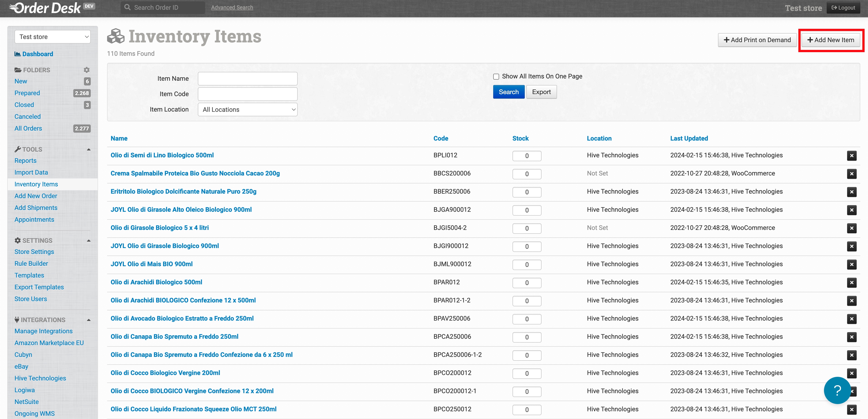
Task: Remove Olio di Girasole Biologico 5 x 4 litri
Action: pos(851,228)
